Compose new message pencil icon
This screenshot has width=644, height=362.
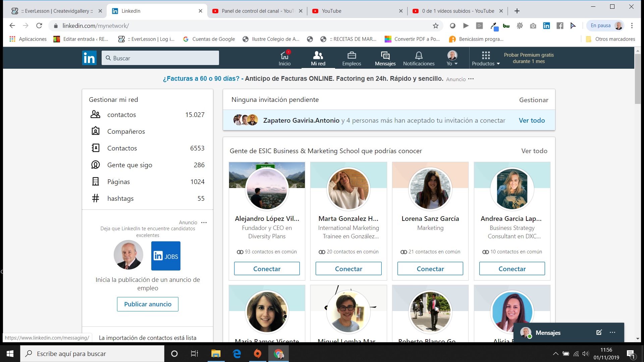599,333
